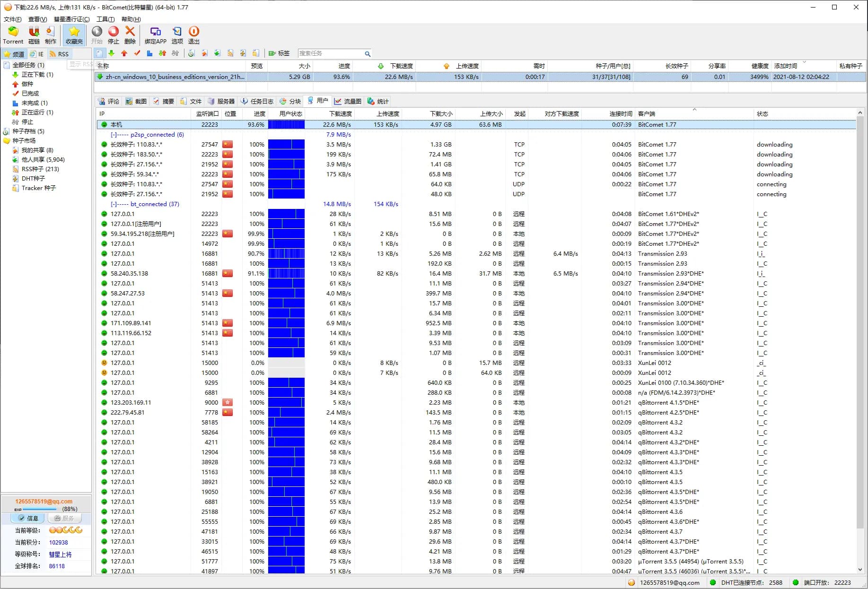Open the 服务器 trackers tab
Screen dimensions: 868x589
point(221,101)
